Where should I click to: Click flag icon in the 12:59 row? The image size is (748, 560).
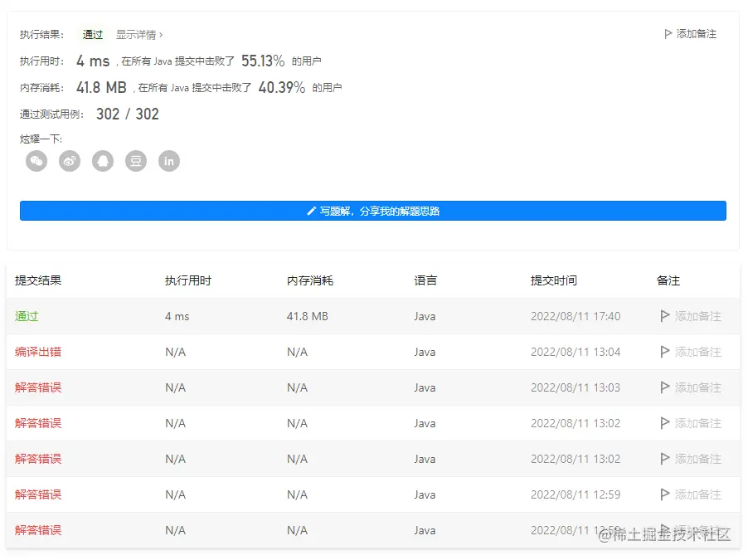pyautogui.click(x=664, y=494)
